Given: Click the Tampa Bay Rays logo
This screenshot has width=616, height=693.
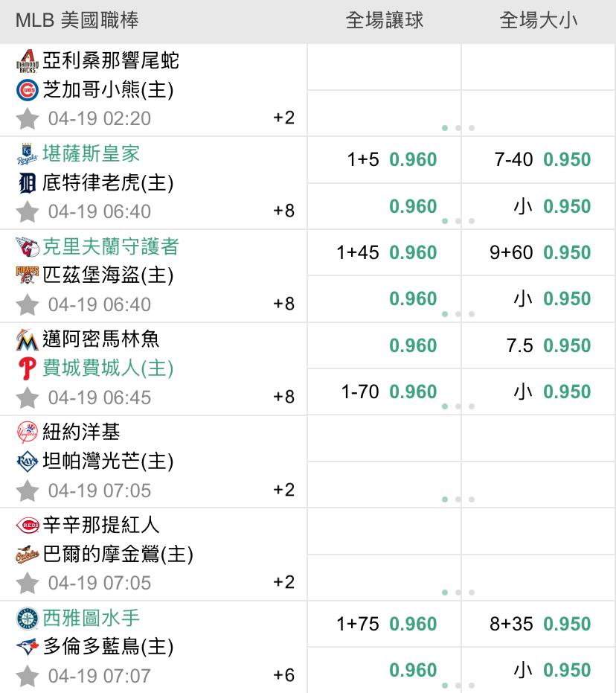Looking at the screenshot, I should 28,462.
